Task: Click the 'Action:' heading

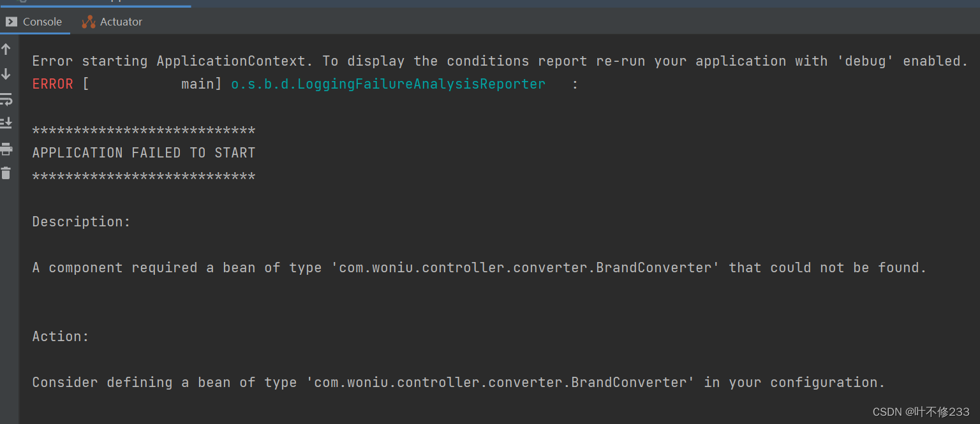Action: [x=61, y=337]
